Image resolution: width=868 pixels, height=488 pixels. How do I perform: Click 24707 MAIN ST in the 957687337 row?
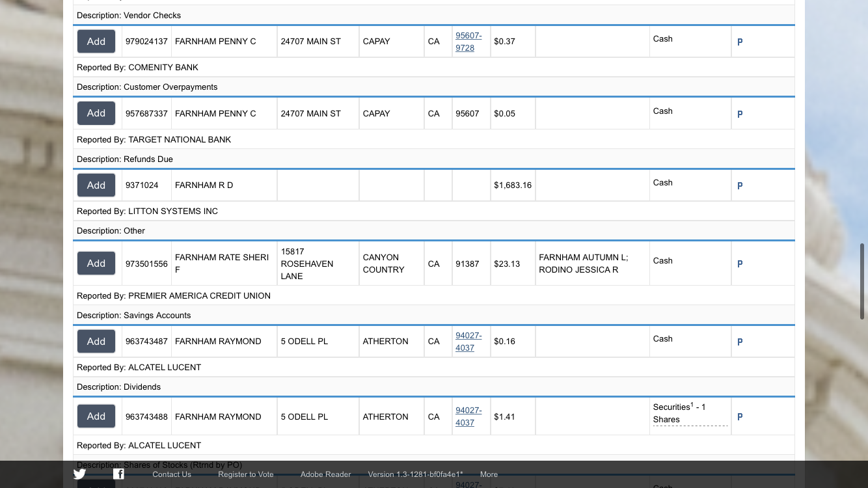point(311,114)
